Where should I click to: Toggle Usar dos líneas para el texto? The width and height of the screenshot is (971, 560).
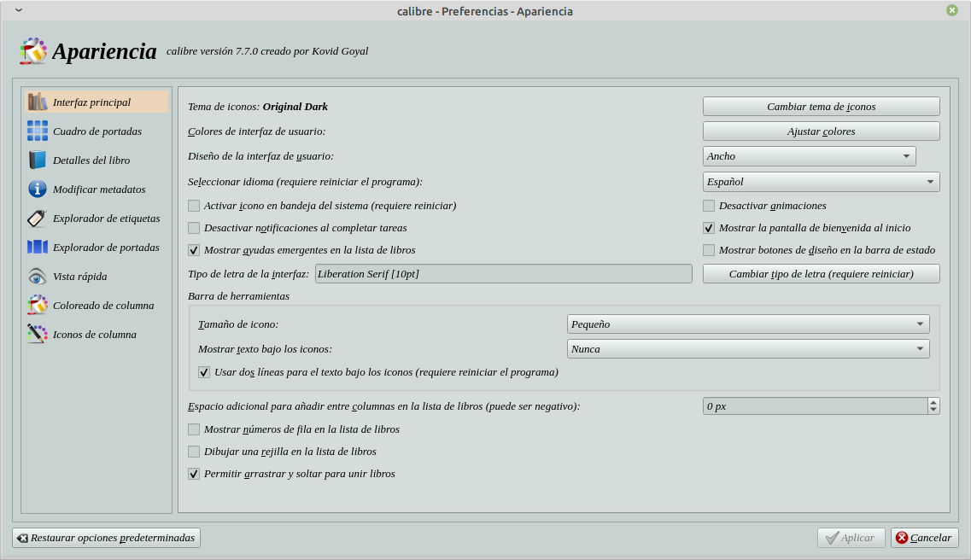pos(204,372)
